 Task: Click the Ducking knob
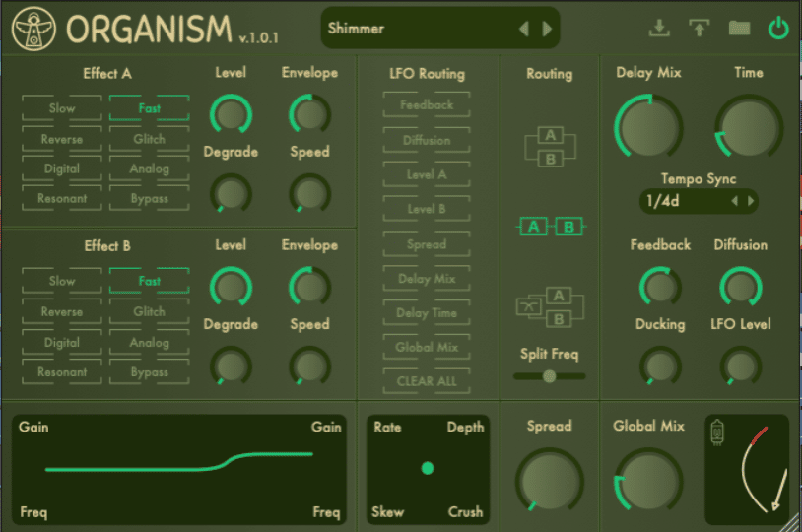click(660, 366)
